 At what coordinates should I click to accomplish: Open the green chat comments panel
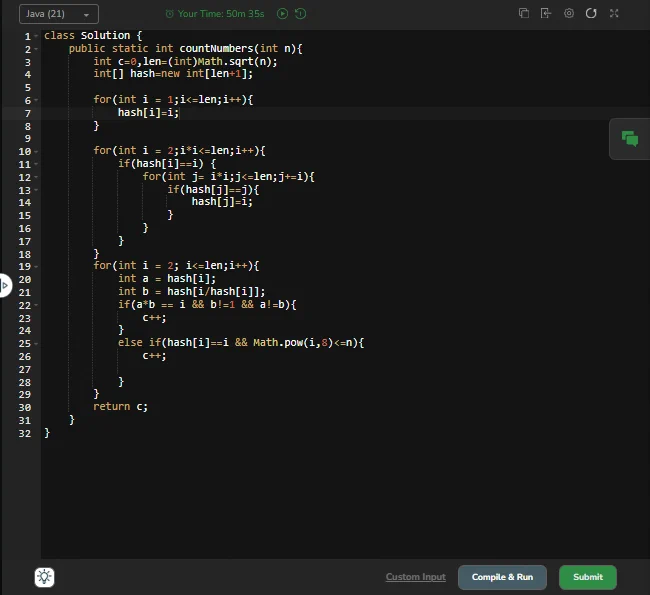pos(630,139)
